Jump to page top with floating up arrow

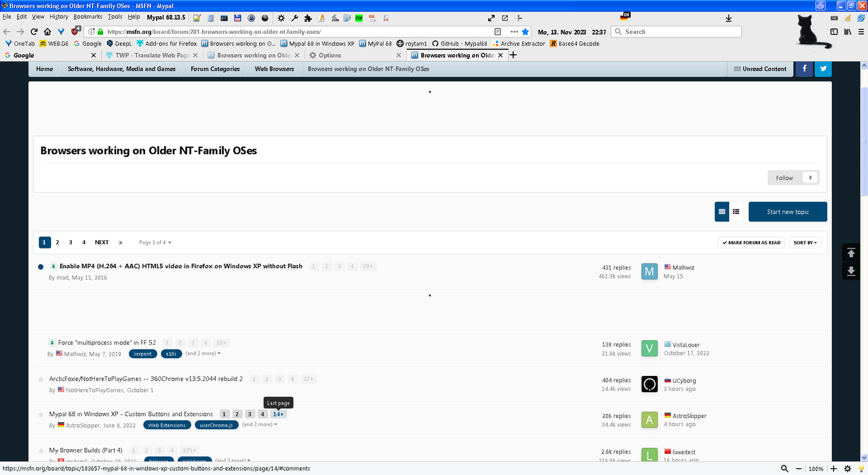(x=851, y=252)
